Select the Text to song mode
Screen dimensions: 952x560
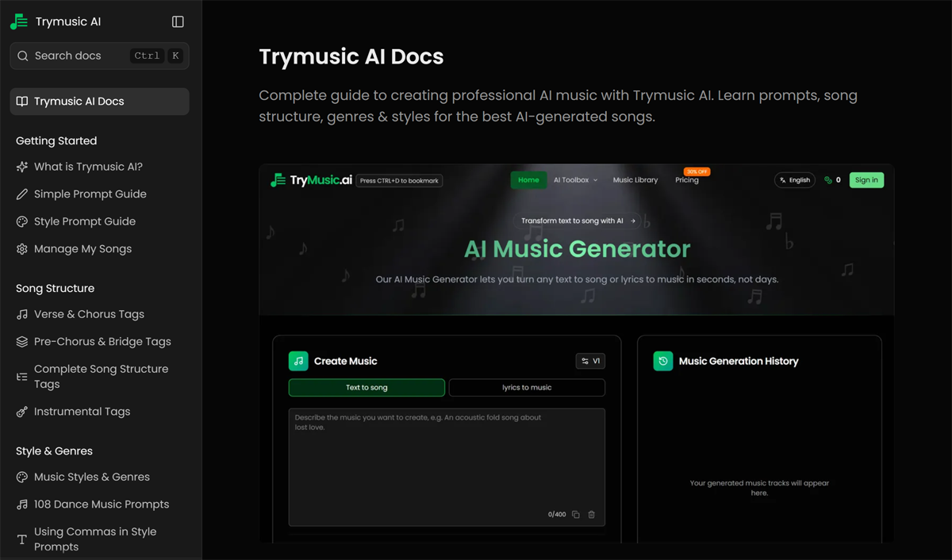pyautogui.click(x=367, y=387)
